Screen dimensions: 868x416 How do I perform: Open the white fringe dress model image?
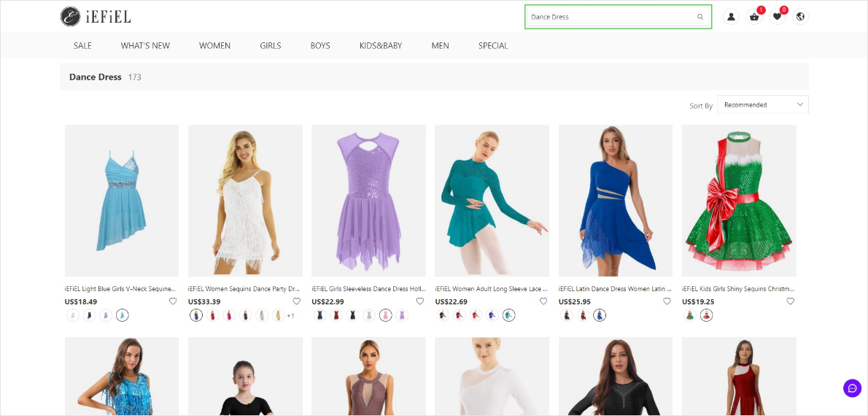[245, 201]
